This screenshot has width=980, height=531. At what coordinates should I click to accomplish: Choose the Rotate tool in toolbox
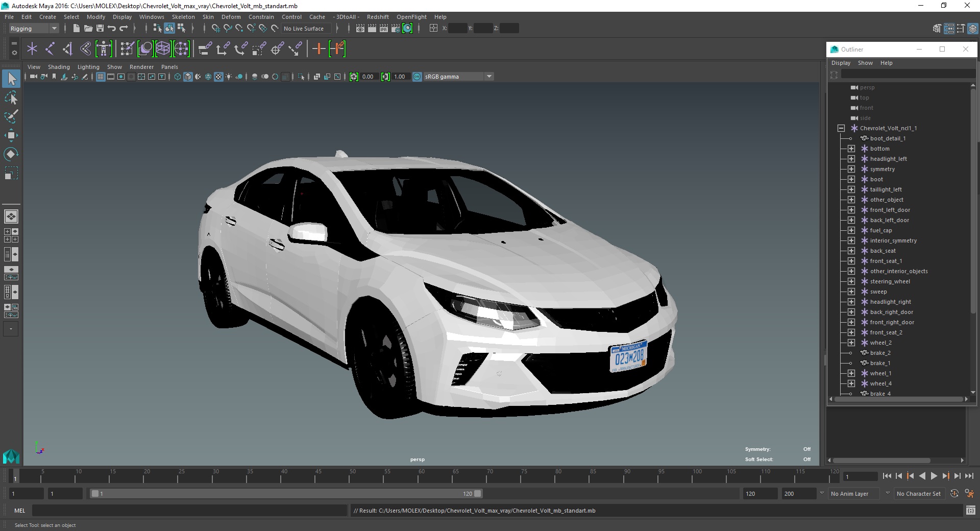tap(11, 154)
